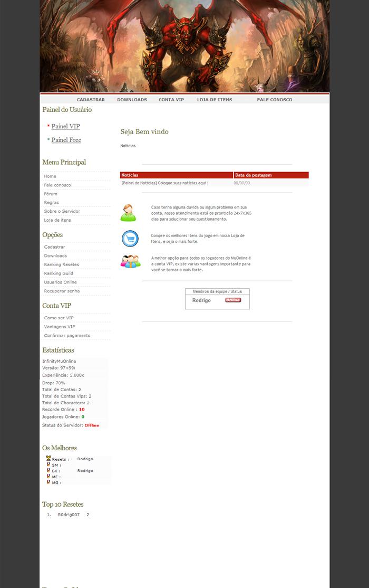This screenshot has width=369, height=588.
Task: Open CONTA VIP in the top navigation bar
Action: 171,100
